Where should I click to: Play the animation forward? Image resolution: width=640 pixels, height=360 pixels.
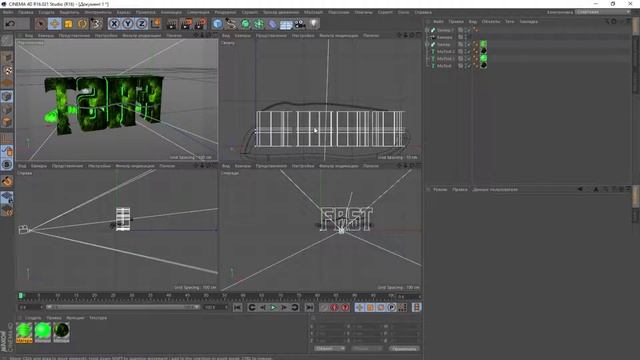point(273,307)
